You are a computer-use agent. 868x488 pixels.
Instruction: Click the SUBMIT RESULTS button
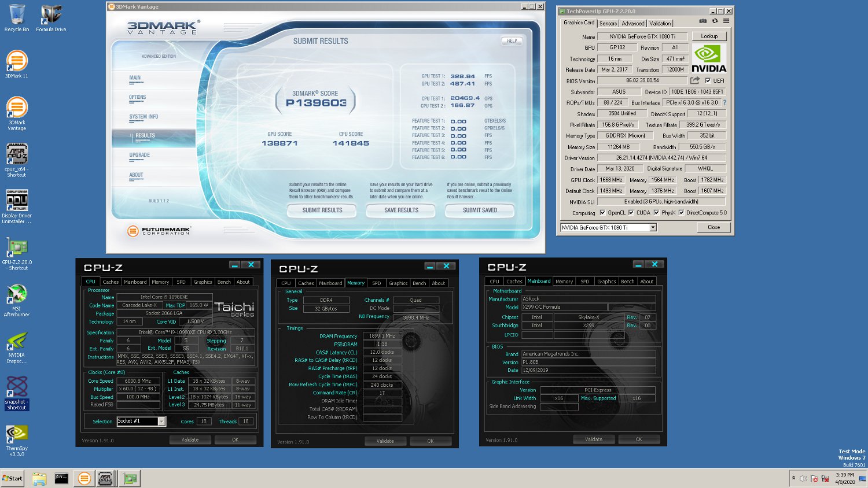point(322,210)
